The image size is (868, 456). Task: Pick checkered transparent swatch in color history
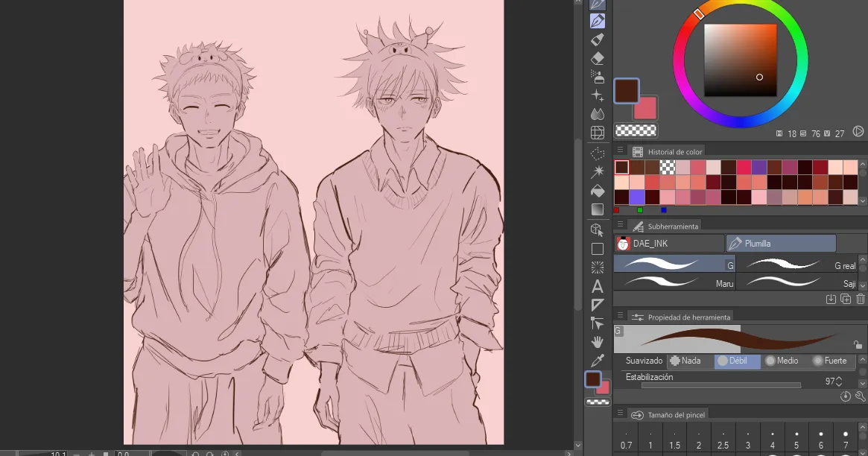pos(668,167)
